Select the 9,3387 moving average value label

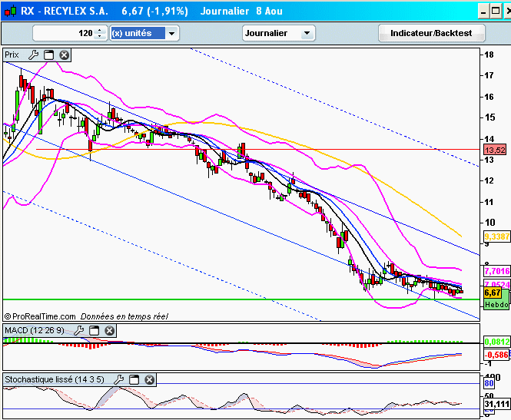coord(496,236)
